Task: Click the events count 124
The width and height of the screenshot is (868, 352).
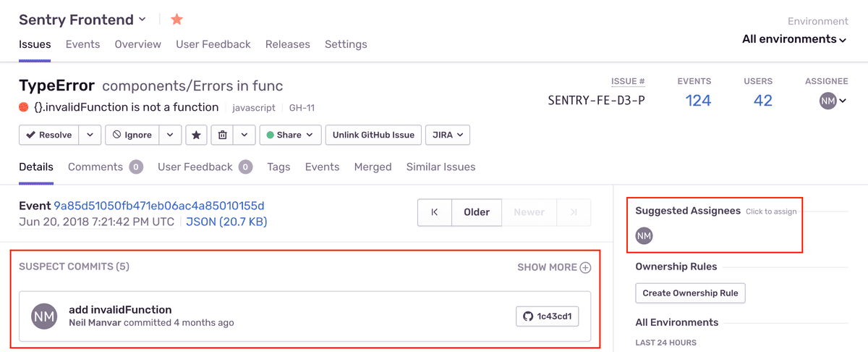Action: [x=698, y=101]
